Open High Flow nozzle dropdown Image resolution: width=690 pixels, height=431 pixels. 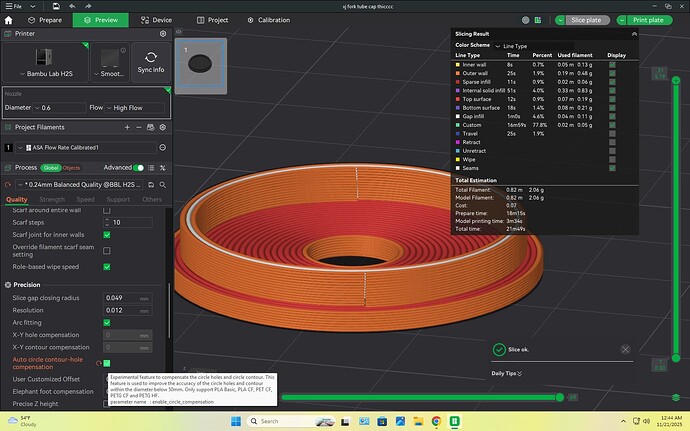click(x=134, y=107)
